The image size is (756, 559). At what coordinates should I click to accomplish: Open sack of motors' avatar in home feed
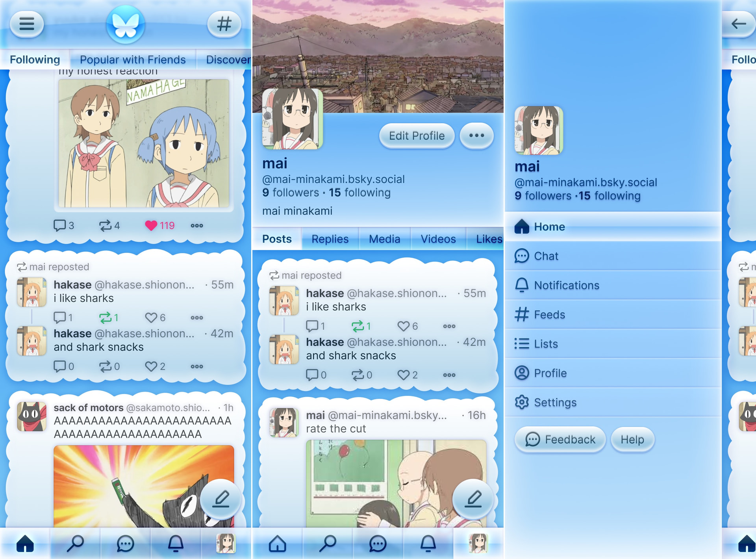pyautogui.click(x=31, y=416)
